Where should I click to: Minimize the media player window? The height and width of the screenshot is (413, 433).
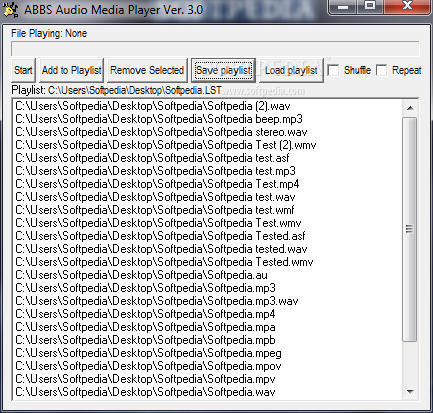(x=343, y=7)
